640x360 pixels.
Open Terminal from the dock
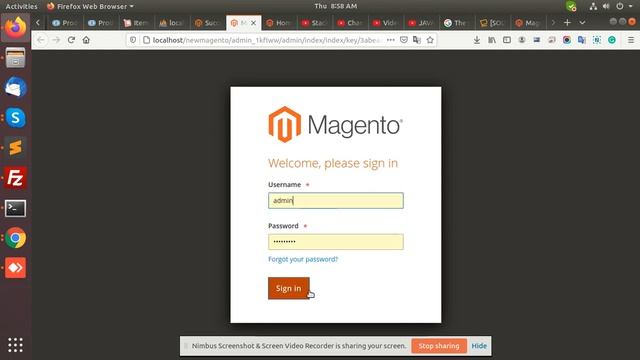(x=16, y=208)
